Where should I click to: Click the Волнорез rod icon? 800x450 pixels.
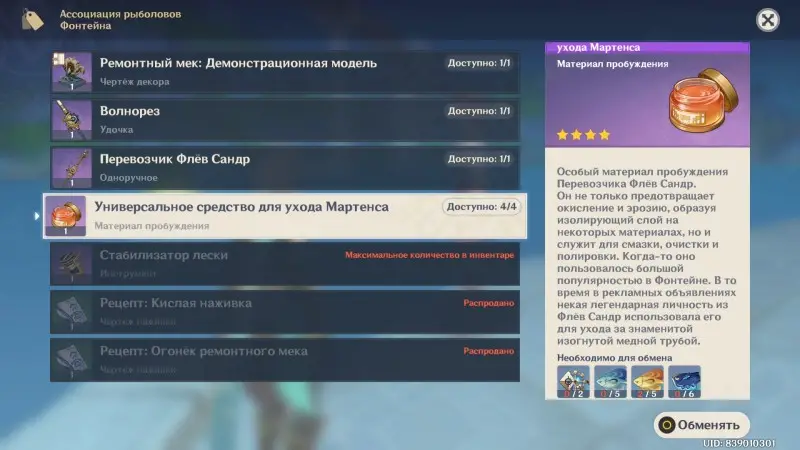(x=71, y=120)
